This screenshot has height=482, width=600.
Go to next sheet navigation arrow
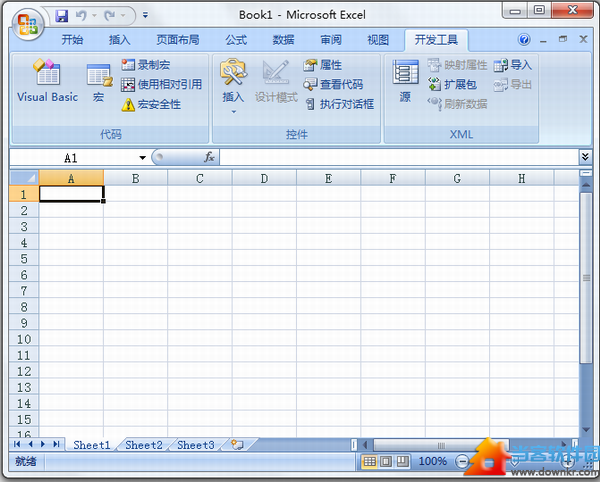[43, 444]
